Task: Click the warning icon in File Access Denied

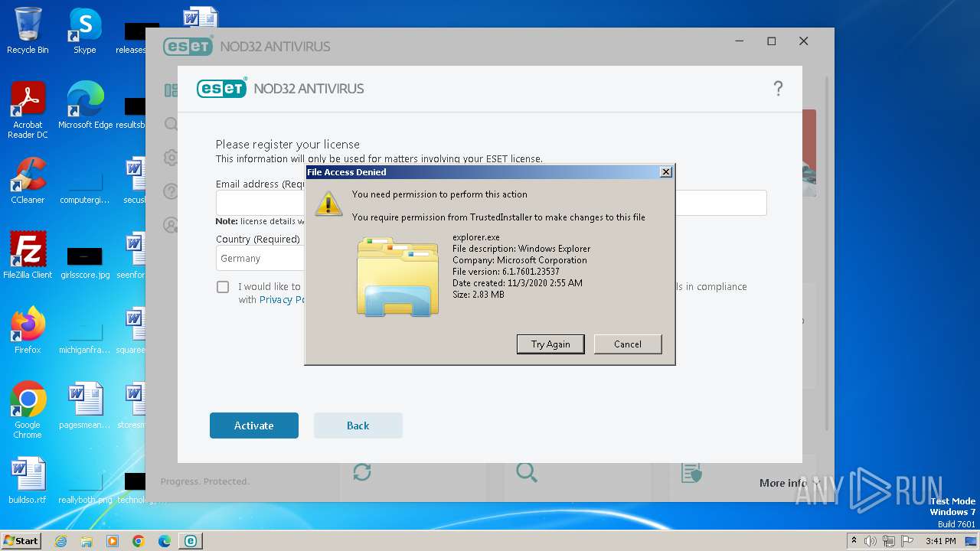Action: click(329, 203)
